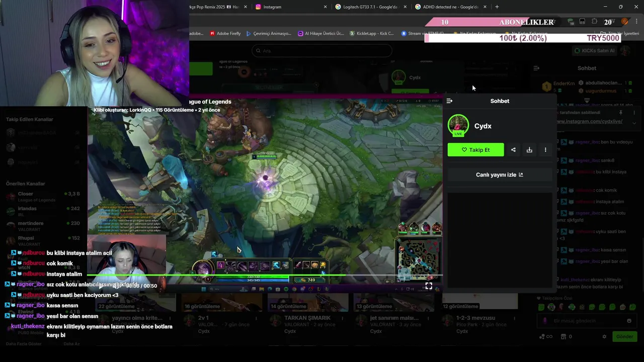Focus the Bir mesaj gönderin chat input
The image size is (644, 362).
[x=586, y=321]
